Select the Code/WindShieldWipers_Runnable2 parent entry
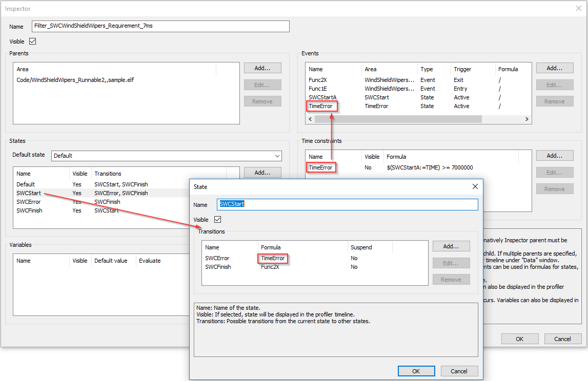The width and height of the screenshot is (588, 381). click(75, 80)
